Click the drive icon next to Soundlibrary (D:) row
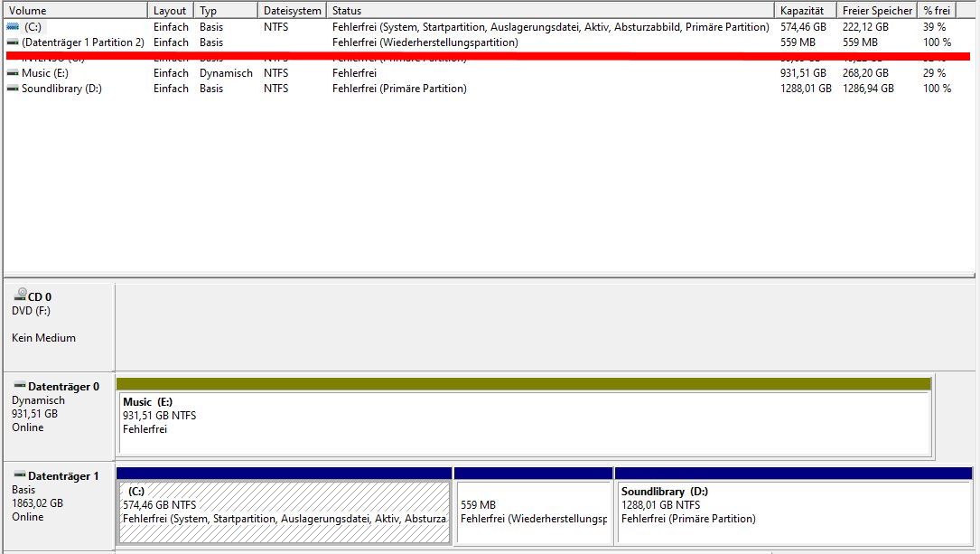980x554 pixels. click(13, 89)
